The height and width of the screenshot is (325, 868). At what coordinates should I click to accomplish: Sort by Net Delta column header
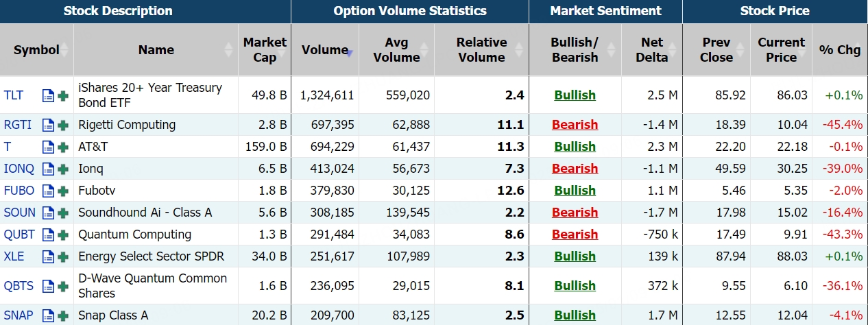(x=652, y=50)
